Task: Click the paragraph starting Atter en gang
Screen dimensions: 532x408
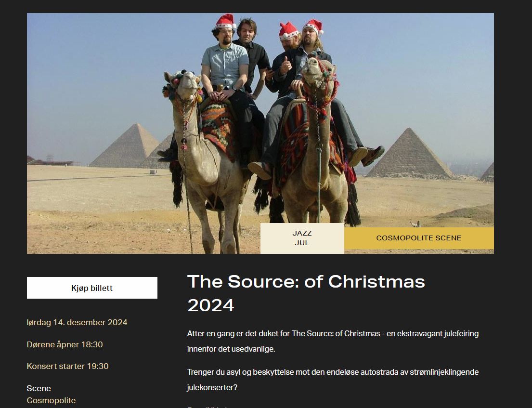Action: click(333, 341)
